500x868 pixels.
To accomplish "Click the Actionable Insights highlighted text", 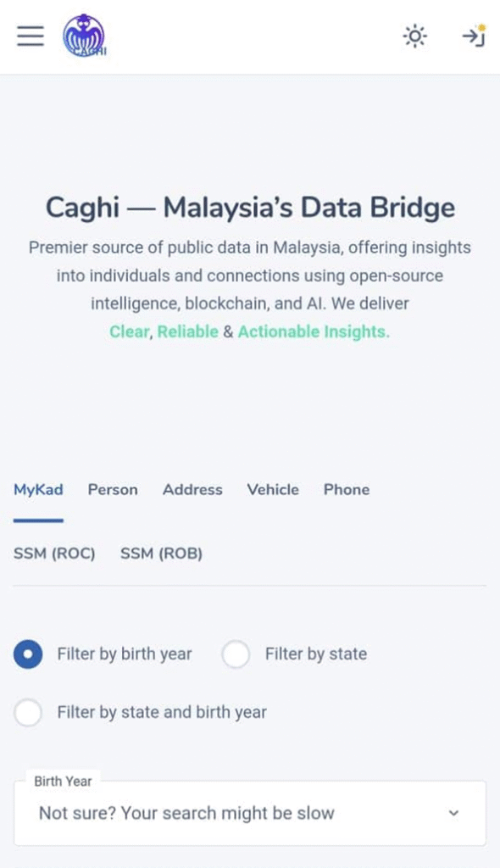I will pos(314,331).
